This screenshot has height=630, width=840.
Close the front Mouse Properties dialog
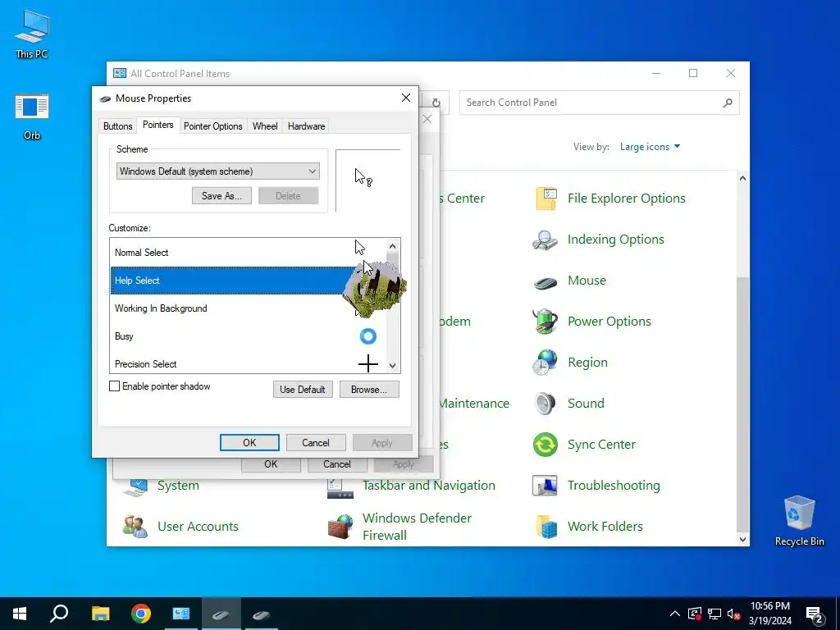point(406,98)
